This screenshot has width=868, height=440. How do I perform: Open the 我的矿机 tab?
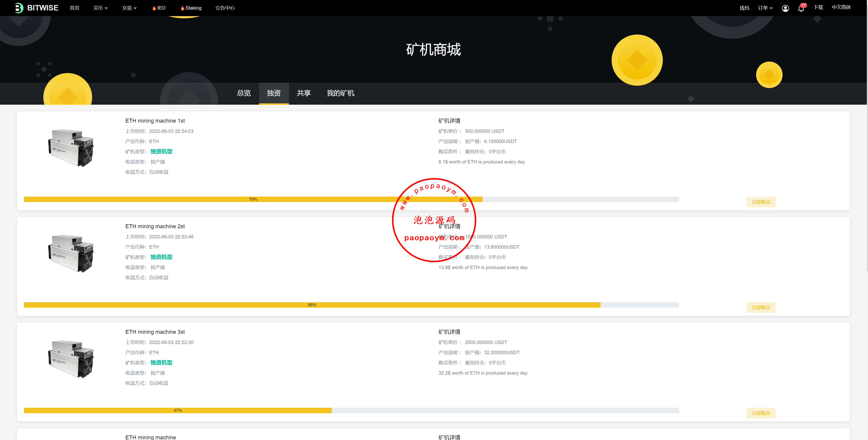pos(340,93)
